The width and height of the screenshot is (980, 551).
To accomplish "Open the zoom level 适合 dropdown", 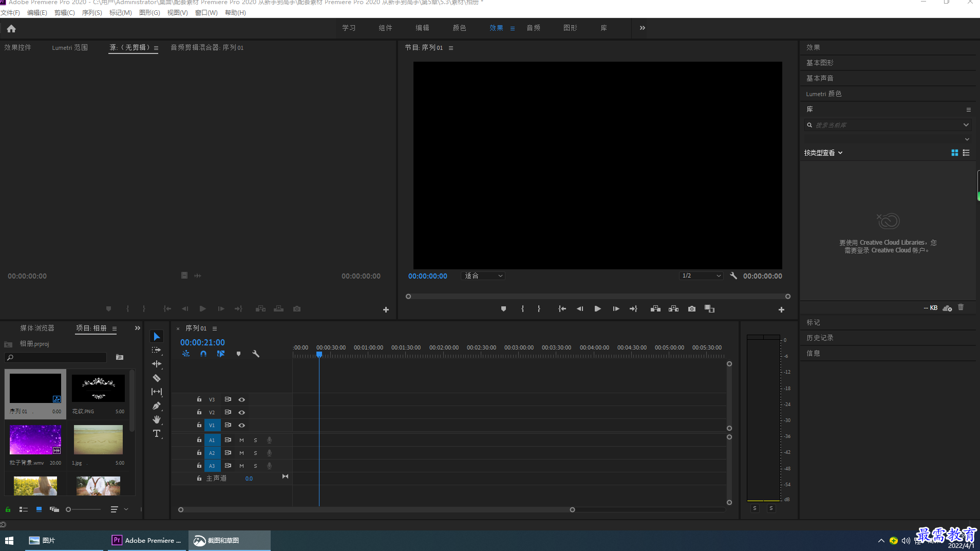I will pos(483,276).
